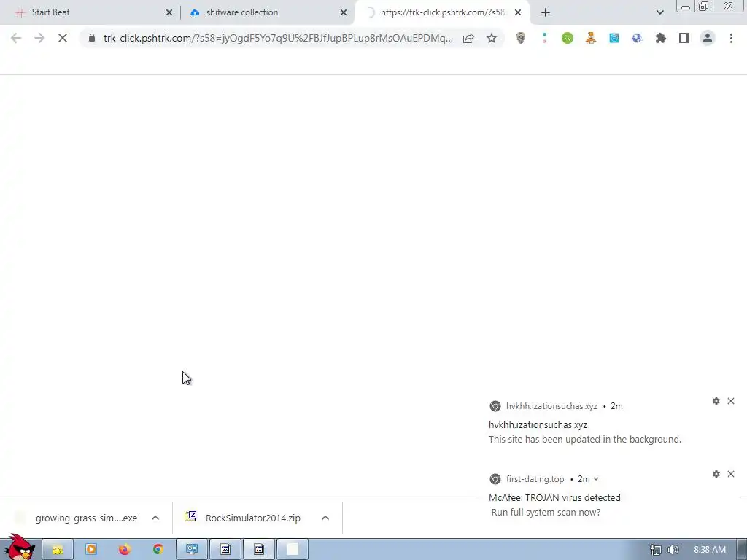Open the Extensions puzzle piece menu

coord(661,38)
